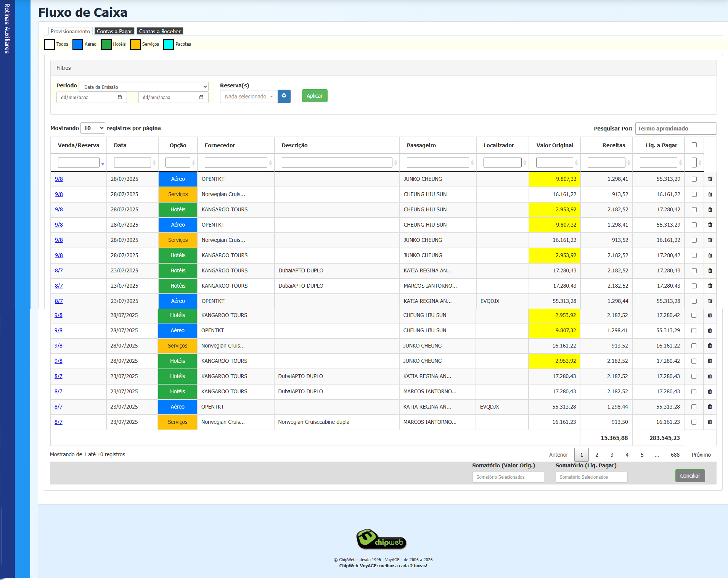The height and width of the screenshot is (581, 728).
Task: Focus the Pesquisar Por search field
Action: [675, 129]
